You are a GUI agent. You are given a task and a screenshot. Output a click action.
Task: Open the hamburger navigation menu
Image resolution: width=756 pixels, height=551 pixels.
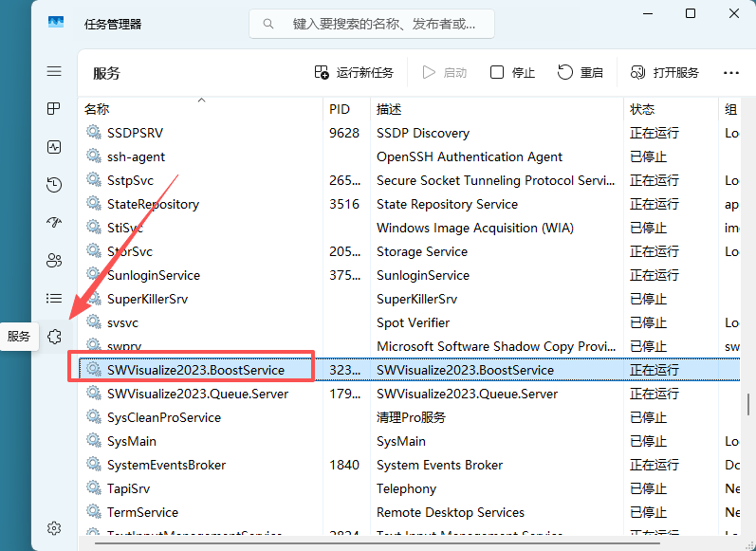(54, 71)
